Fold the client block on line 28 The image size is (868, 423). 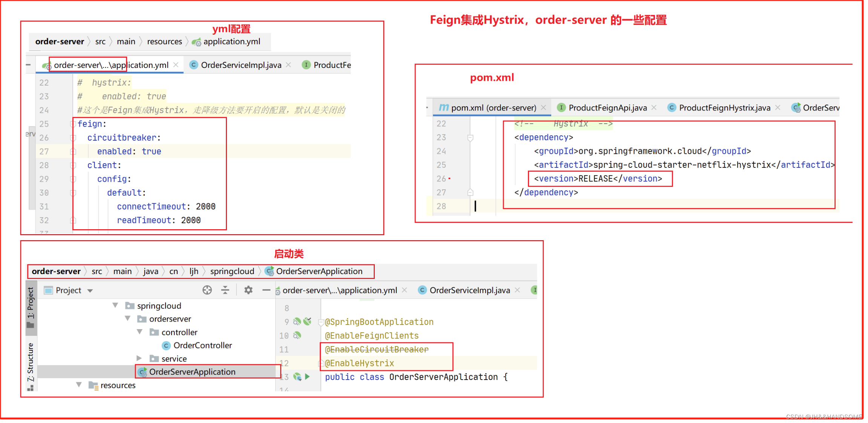point(74,166)
